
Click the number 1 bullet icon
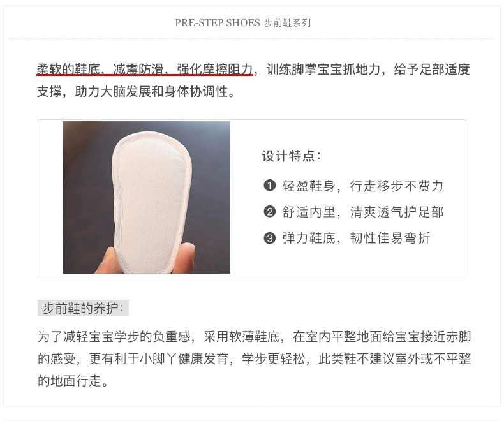269,186
